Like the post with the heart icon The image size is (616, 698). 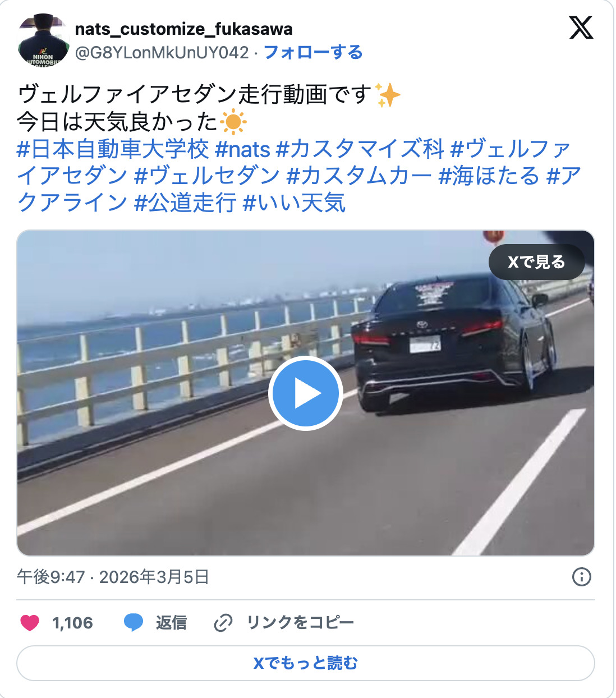(x=30, y=623)
